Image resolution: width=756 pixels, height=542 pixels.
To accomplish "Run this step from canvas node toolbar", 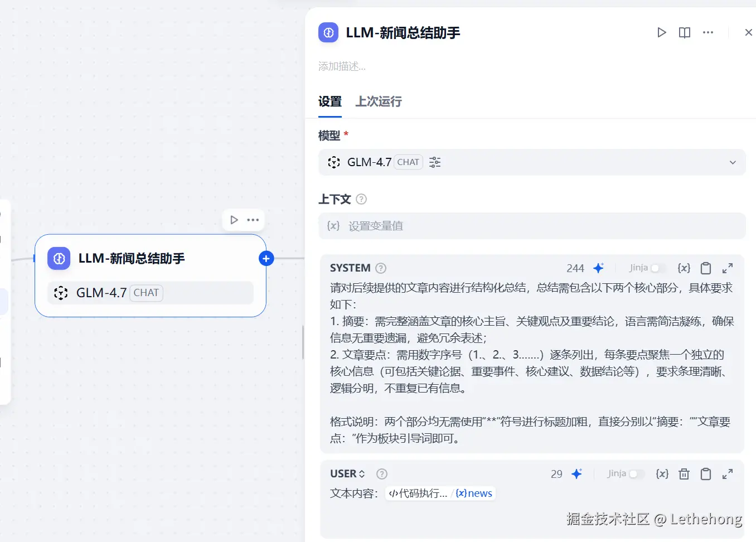I will coord(234,220).
